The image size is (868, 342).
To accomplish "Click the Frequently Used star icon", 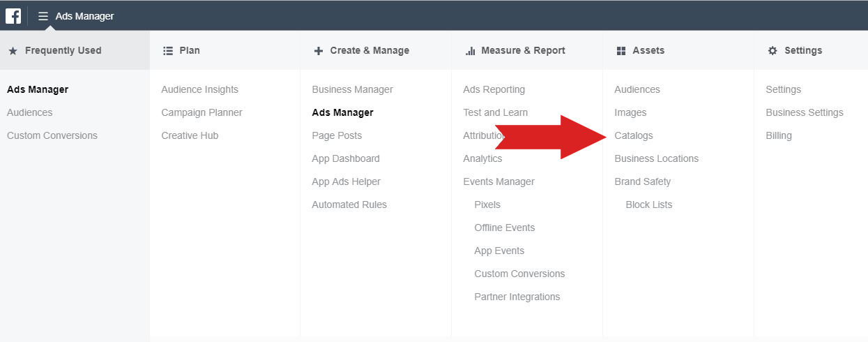I will pos(13,51).
